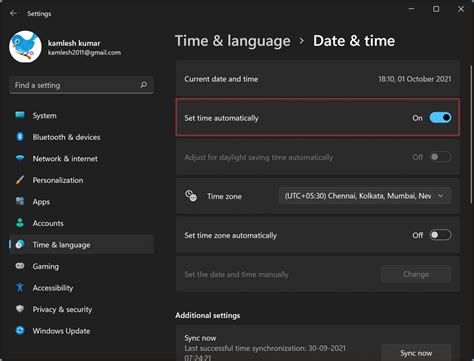This screenshot has height=361, width=474.
Task: Click the Sync now button
Action: click(x=416, y=353)
